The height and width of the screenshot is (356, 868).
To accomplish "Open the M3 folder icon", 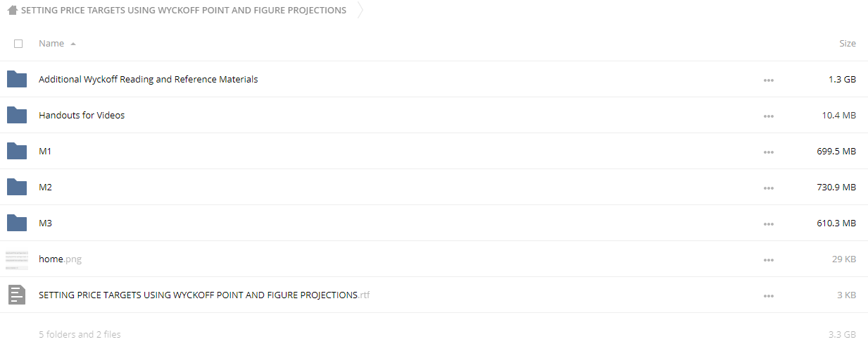I will point(17,223).
